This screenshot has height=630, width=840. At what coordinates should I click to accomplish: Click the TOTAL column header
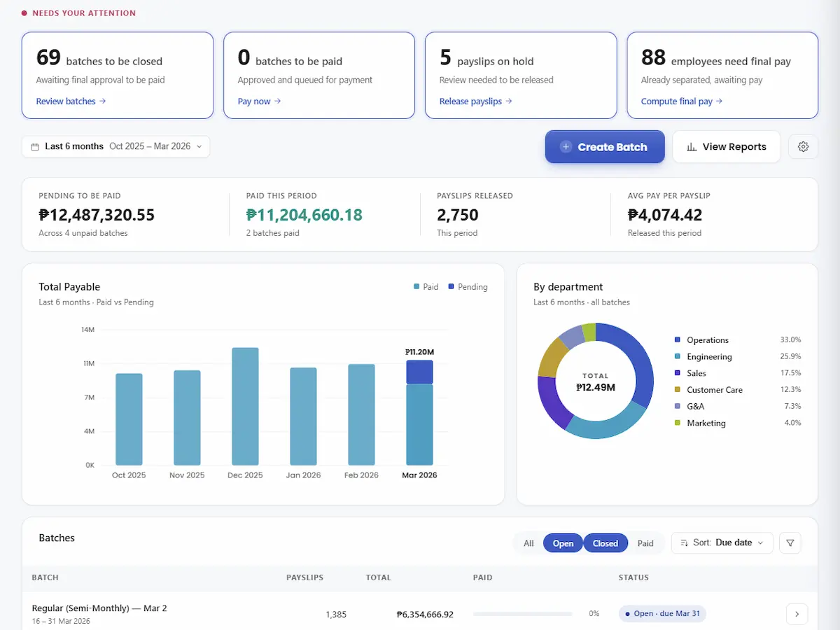(x=379, y=577)
